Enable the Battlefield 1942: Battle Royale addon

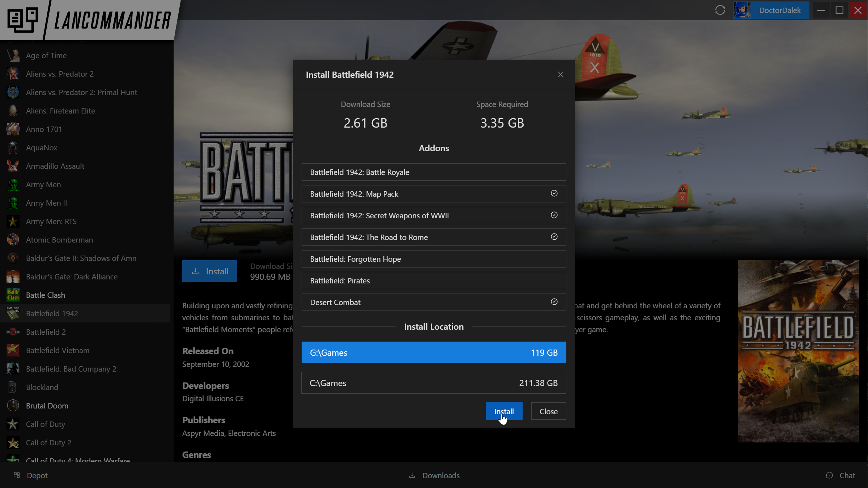point(434,172)
